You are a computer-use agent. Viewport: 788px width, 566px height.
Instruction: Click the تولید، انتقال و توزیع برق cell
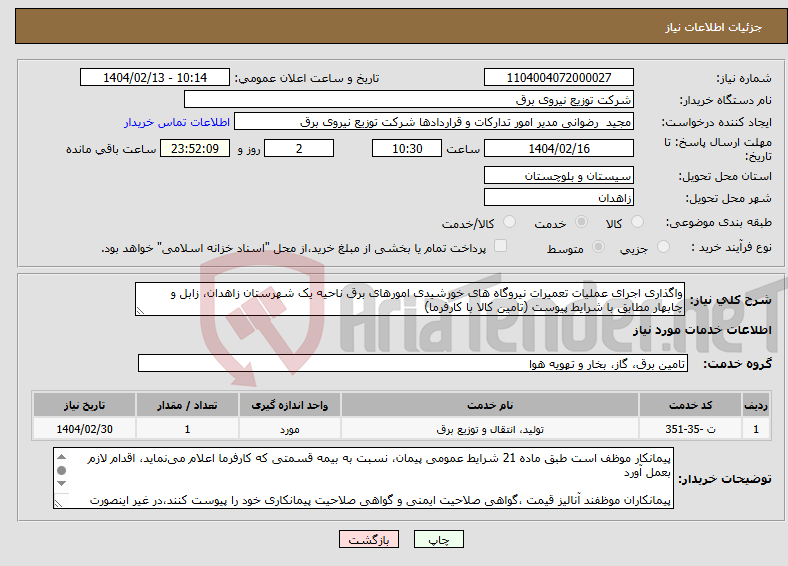click(x=489, y=429)
